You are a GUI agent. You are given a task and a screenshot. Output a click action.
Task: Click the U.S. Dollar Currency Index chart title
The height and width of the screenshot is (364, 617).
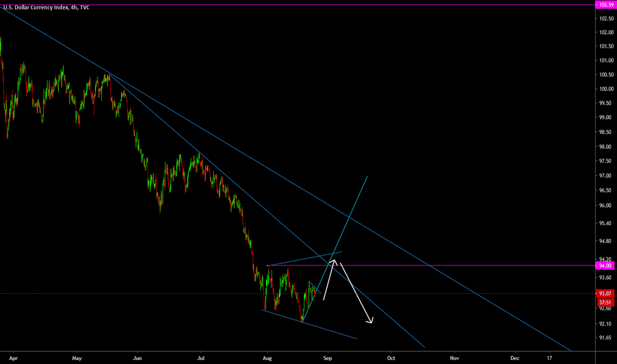pyautogui.click(x=46, y=7)
